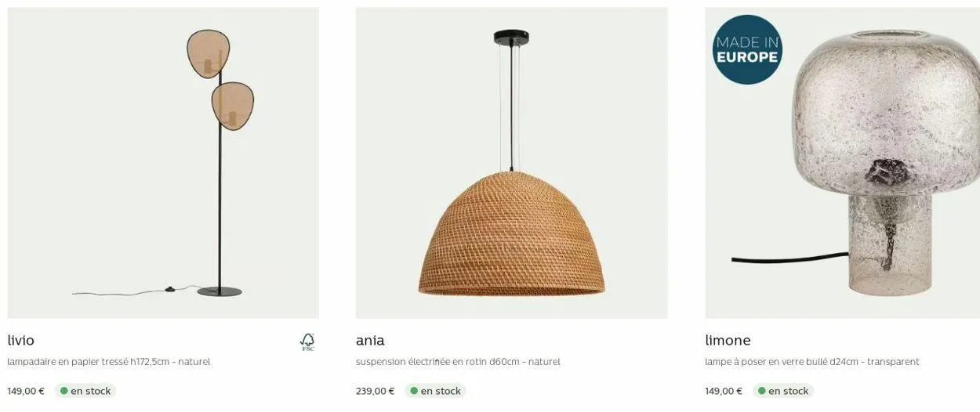Open the livio product title link

point(21,341)
